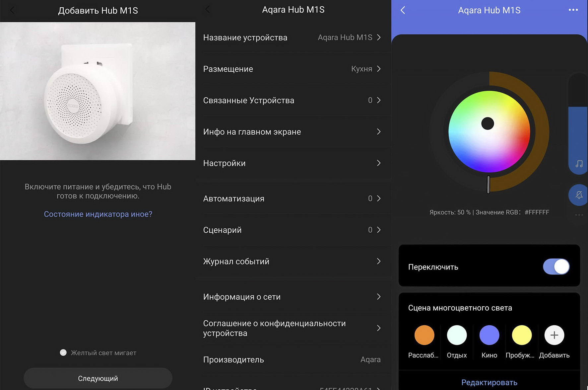Click the Aqara Hub M1S device name value

click(x=345, y=38)
